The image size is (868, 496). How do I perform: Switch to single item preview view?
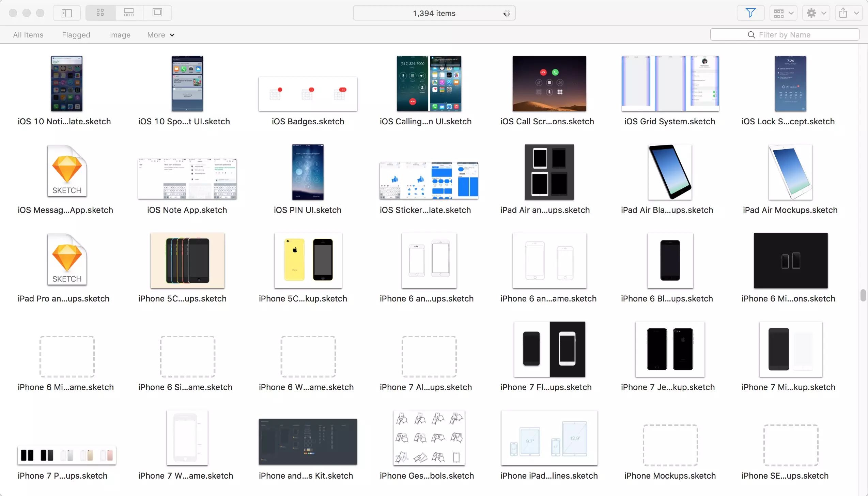[157, 13]
